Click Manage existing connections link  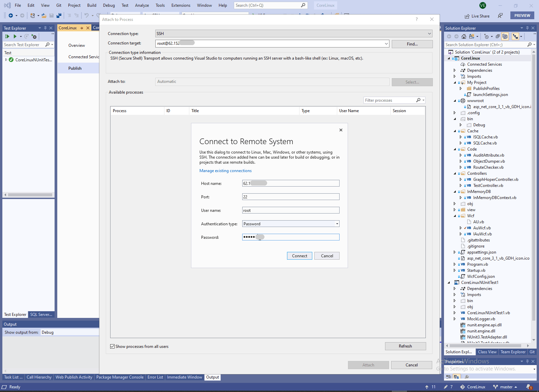(225, 171)
